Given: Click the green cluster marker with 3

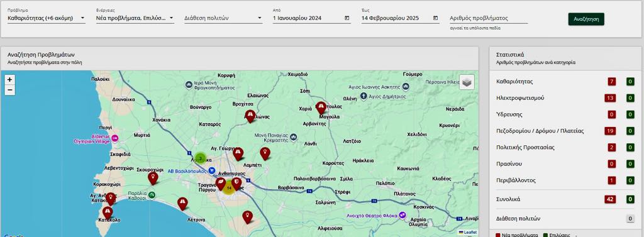Looking at the screenshot, I should coord(200,158).
